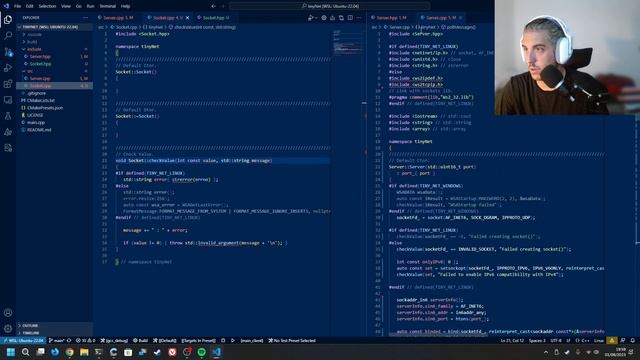Screen dimensions: 640x360
Task: Click the main branch status bar item
Action: (x=56, y=340)
